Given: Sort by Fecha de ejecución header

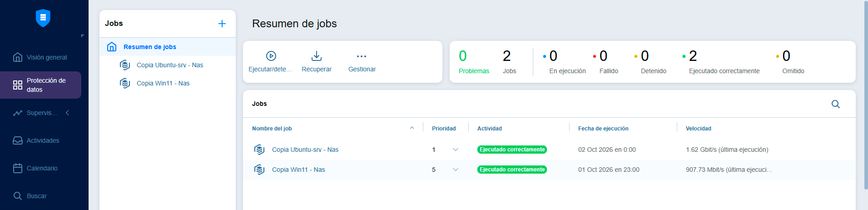Looking at the screenshot, I should (x=603, y=129).
